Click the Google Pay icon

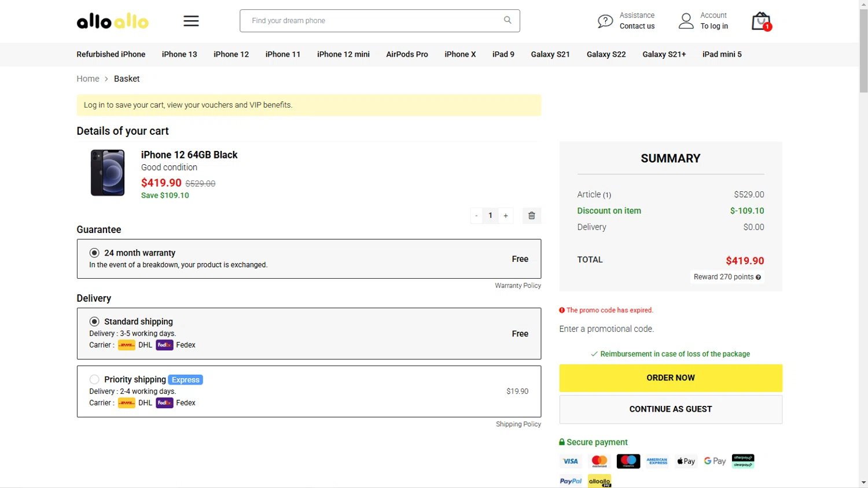pyautogui.click(x=715, y=461)
